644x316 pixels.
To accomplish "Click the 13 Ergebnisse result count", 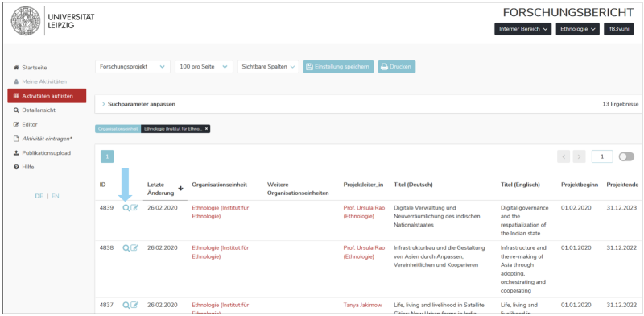I will (620, 105).
